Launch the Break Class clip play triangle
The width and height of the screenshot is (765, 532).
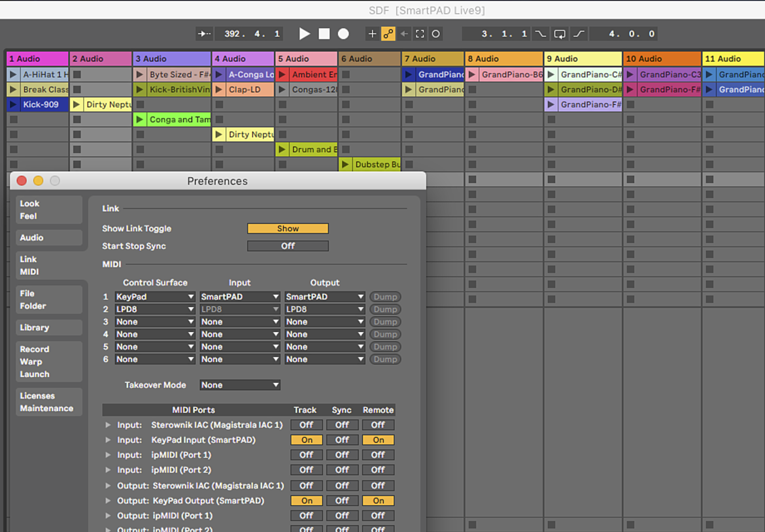[13, 90]
